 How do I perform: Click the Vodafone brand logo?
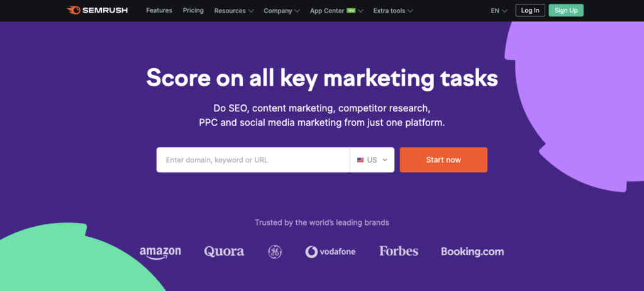coord(330,252)
